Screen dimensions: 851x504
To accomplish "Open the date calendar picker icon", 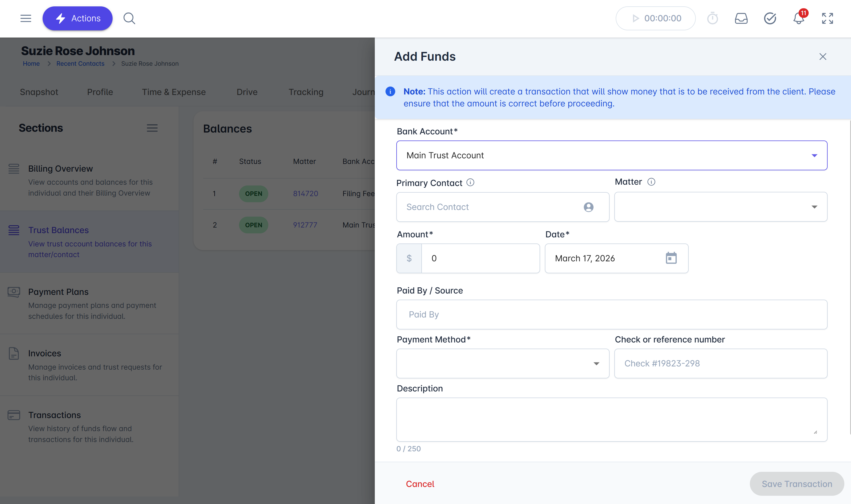I will pyautogui.click(x=671, y=258).
